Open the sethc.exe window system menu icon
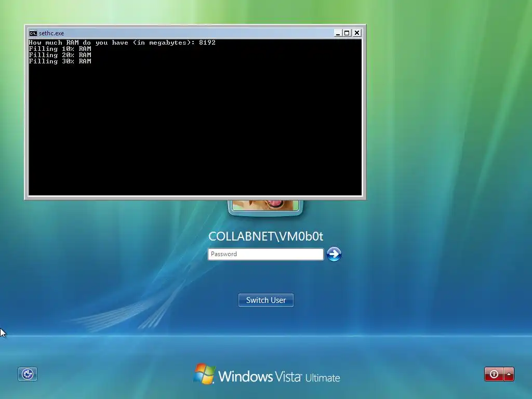The image size is (532, 399). click(x=33, y=33)
